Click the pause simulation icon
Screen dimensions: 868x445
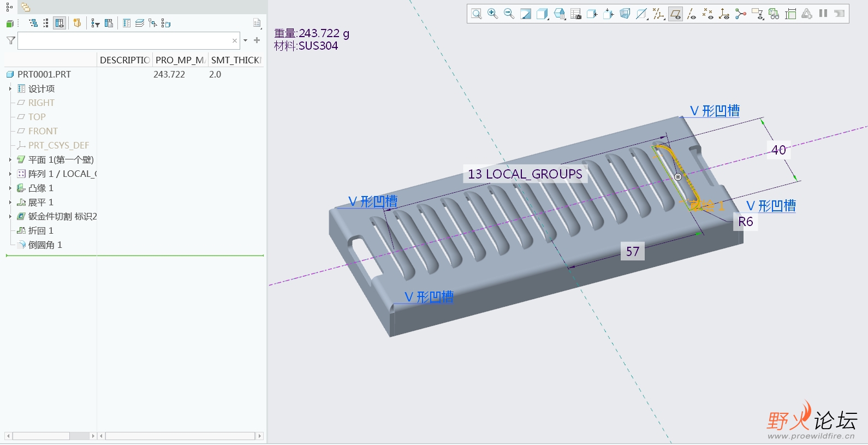[x=823, y=14]
